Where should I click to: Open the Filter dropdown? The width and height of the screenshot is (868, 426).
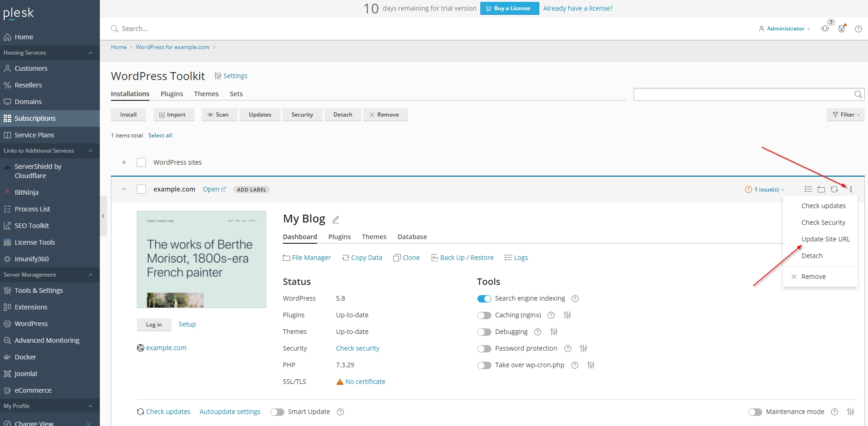846,115
